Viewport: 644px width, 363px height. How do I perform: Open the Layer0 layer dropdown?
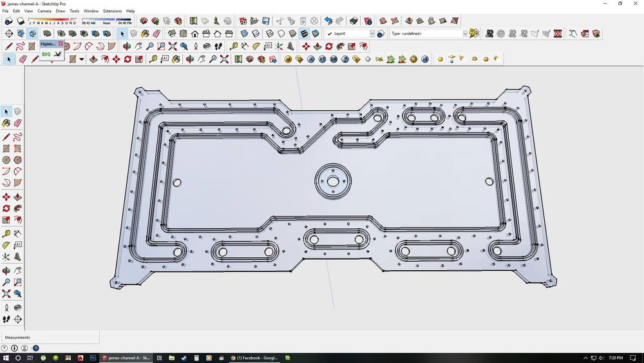tap(372, 34)
